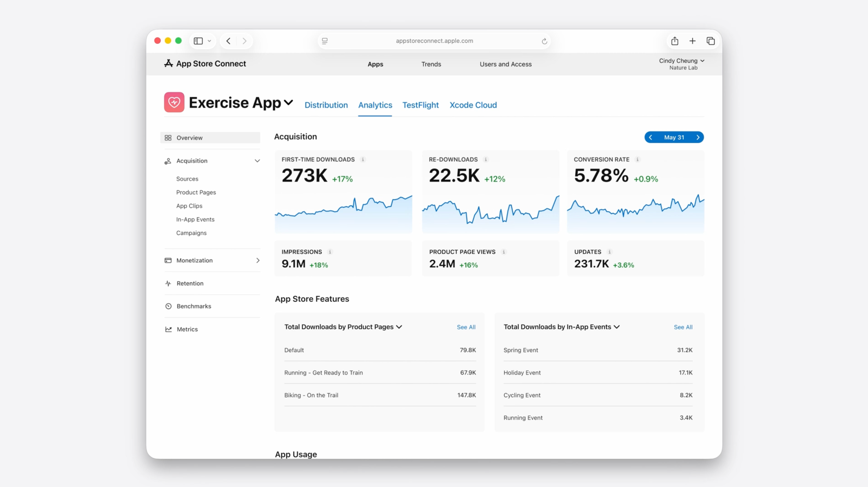Show tab overview icon
Viewport: 868px width, 487px height.
tap(711, 41)
